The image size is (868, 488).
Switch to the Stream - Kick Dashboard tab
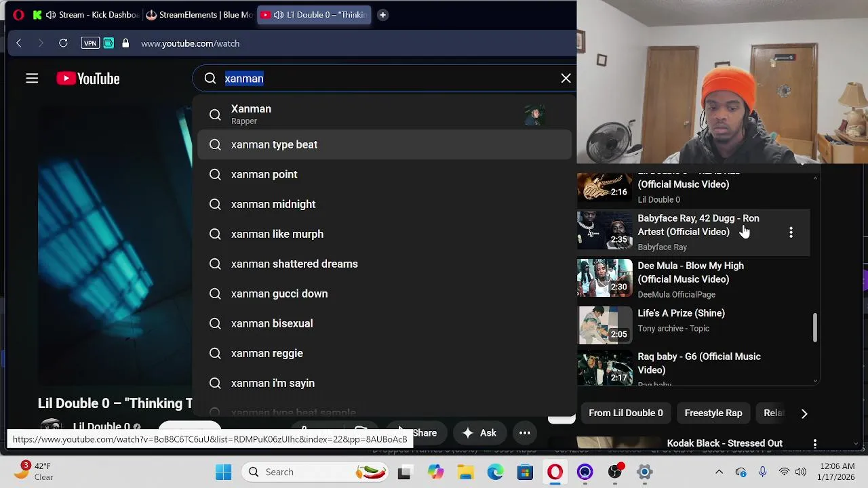86,15
